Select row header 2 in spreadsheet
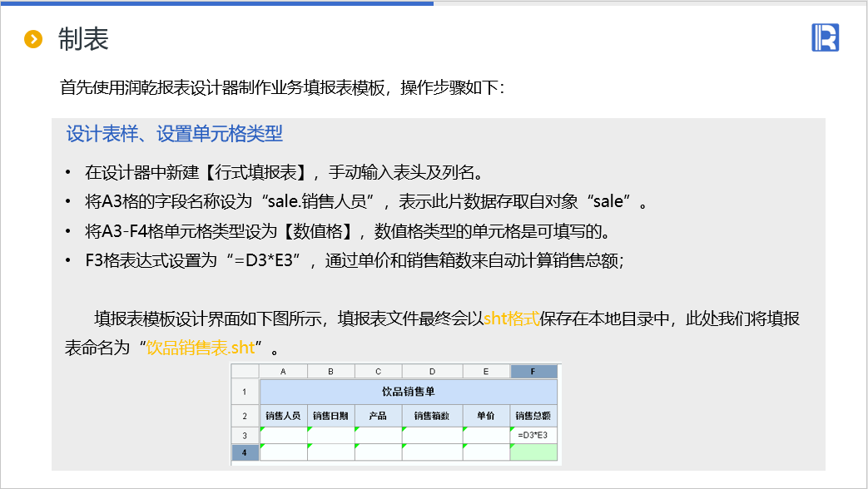 pos(245,416)
